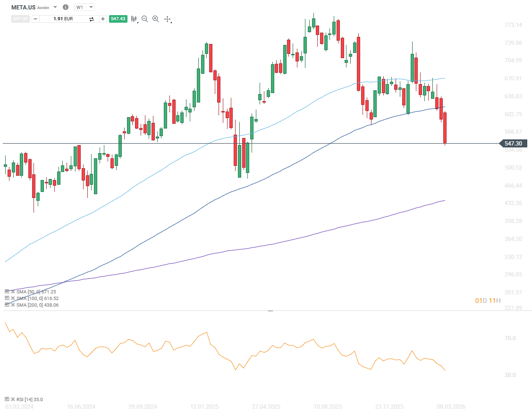Click the grey sell price 547.30

coord(20,19)
